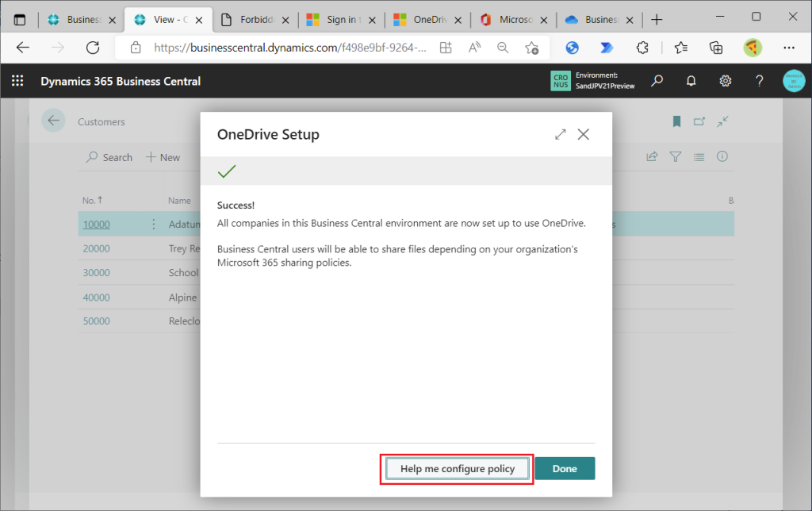Screen dimensions: 812x511
Task: Go back from the Customers page
Action: 53,121
